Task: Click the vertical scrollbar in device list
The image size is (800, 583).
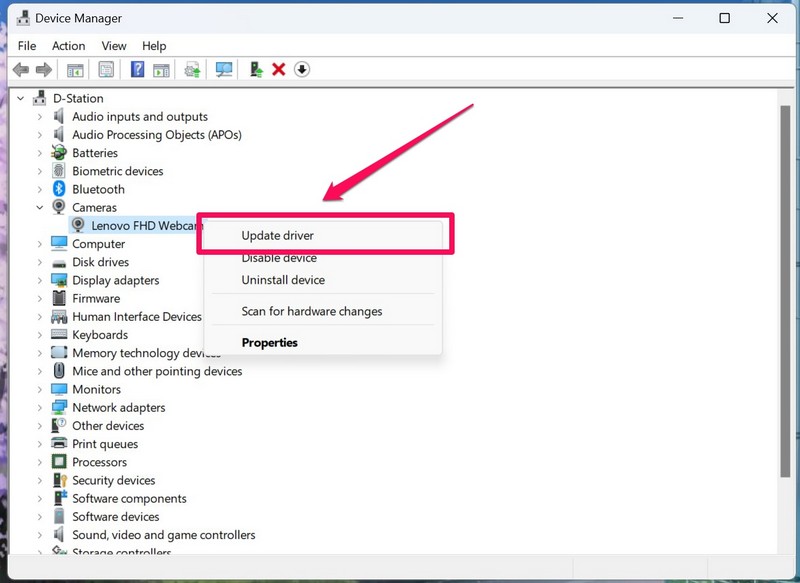Action: click(785, 300)
